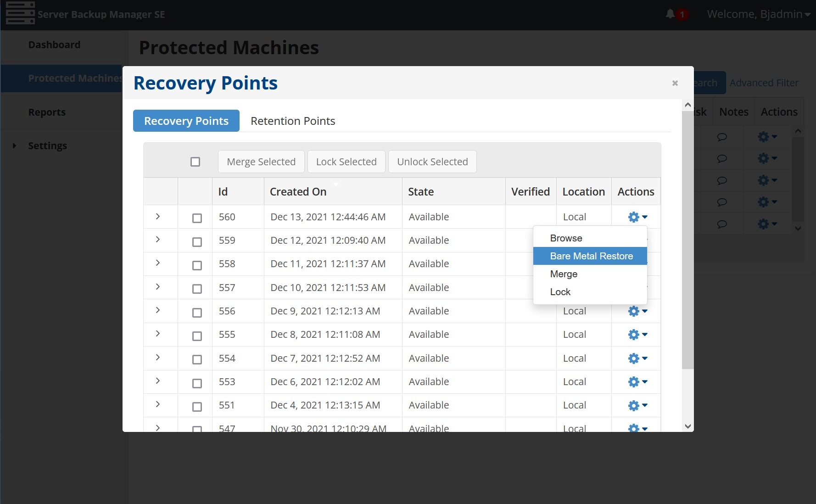Click the notification bell icon

(671, 14)
